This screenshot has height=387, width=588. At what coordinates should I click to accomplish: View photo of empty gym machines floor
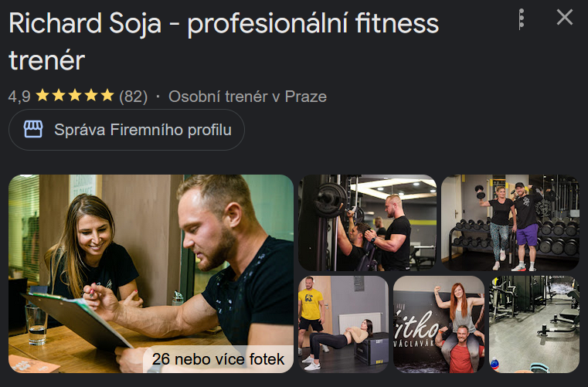[535, 324]
